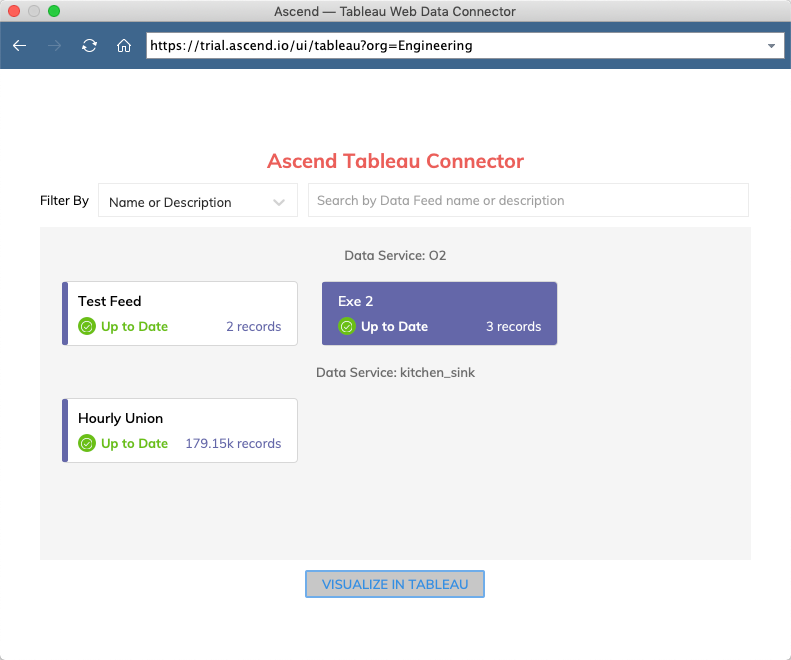Click the 'Filter By' label

(x=64, y=200)
